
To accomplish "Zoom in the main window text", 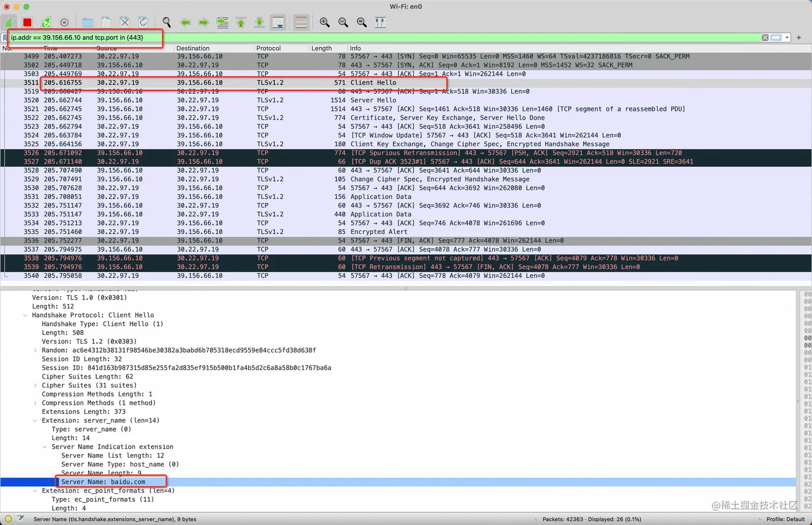I will [x=324, y=23].
